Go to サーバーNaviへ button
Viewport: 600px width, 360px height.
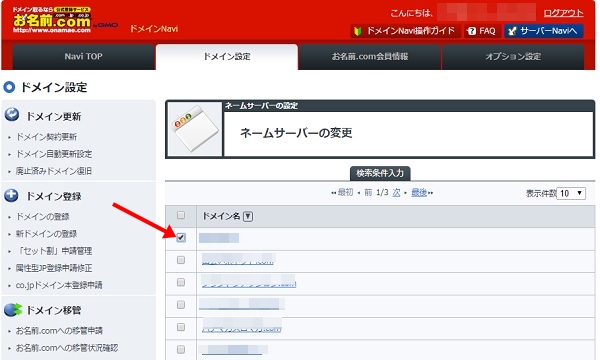(x=544, y=31)
